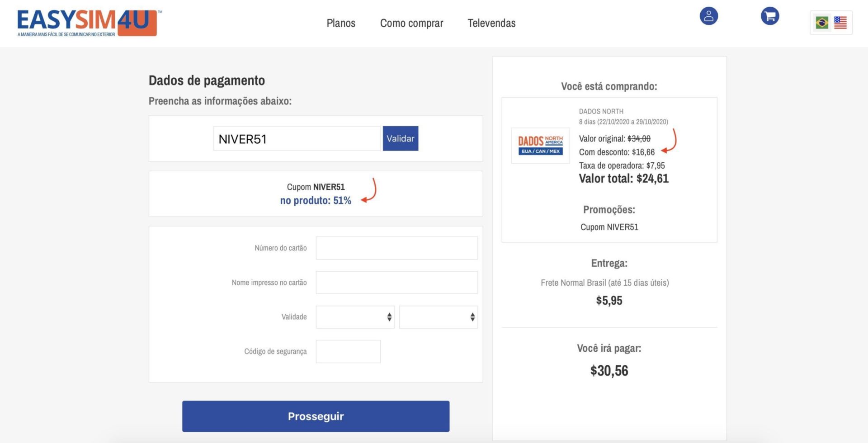Expand the Validade month dropdown
The image size is (868, 443).
click(355, 317)
